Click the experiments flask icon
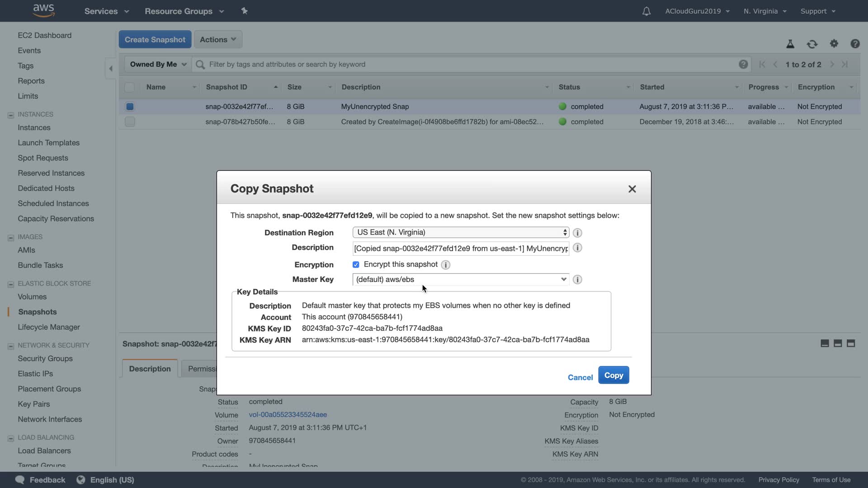This screenshot has width=868, height=488. point(790,44)
